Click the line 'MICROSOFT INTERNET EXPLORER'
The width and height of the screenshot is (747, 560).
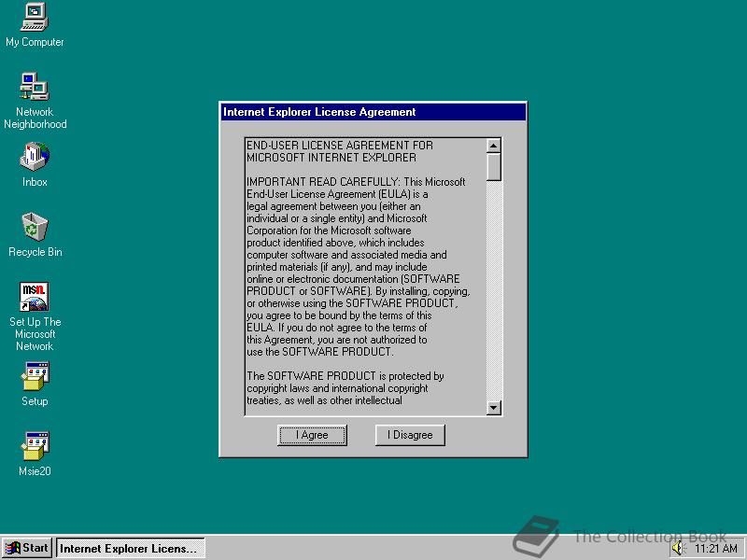coord(331,158)
